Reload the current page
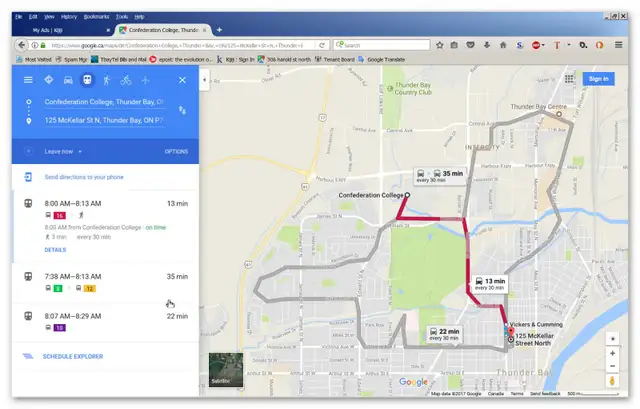Viewport: 640px width, 409px height. point(322,45)
